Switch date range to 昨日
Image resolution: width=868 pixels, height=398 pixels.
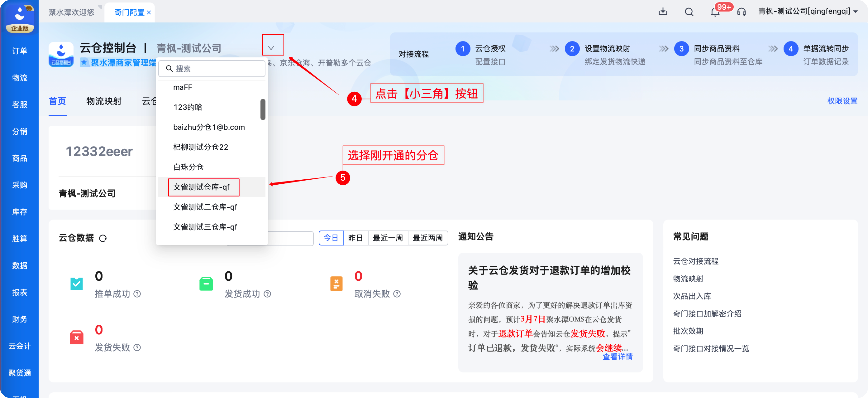[x=355, y=238]
